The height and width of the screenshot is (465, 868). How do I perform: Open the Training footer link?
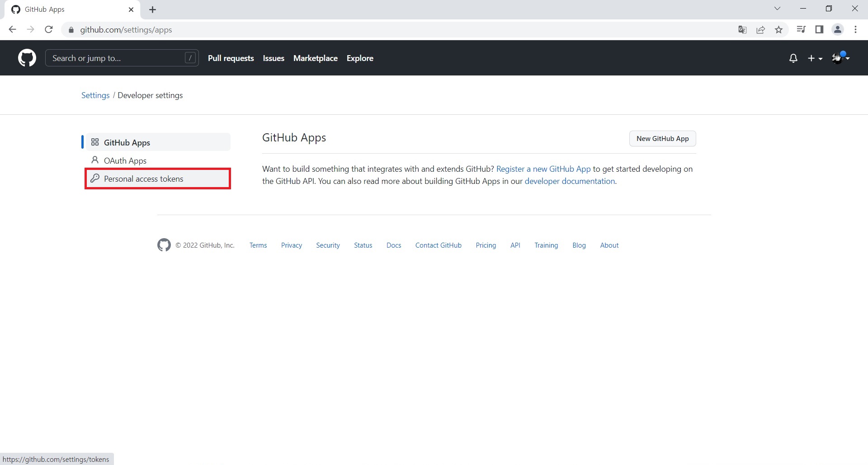[546, 245]
